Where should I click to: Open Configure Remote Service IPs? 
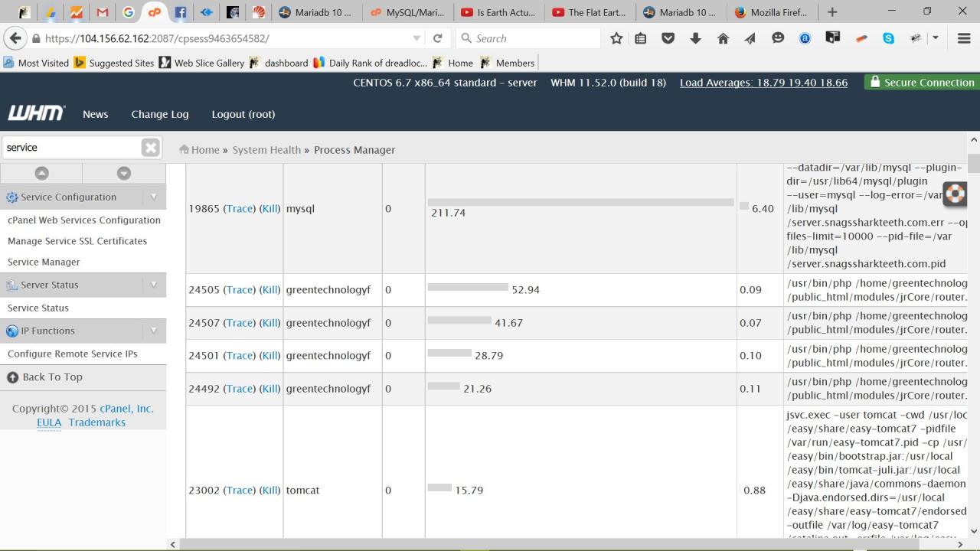[x=73, y=354]
